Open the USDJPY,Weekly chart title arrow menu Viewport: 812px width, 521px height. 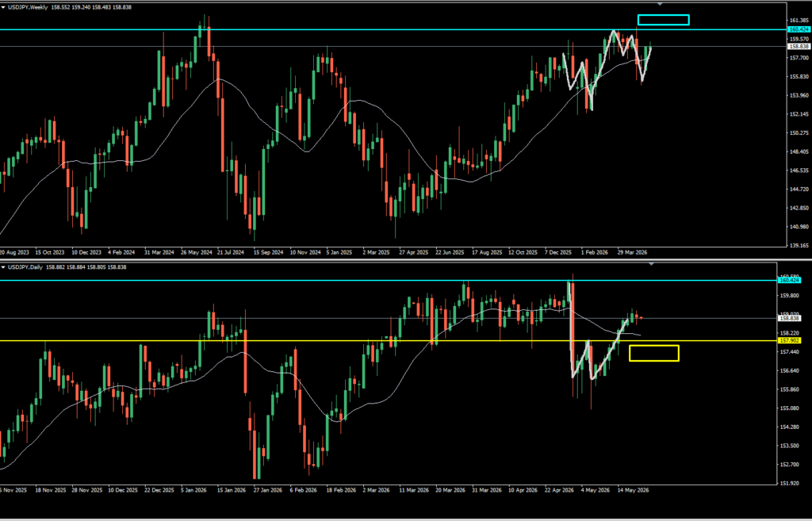coord(3,7)
